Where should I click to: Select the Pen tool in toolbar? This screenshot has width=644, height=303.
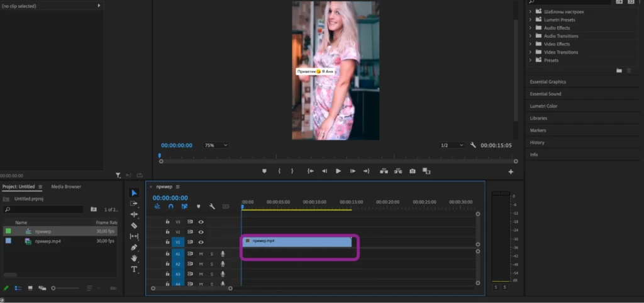pyautogui.click(x=134, y=248)
